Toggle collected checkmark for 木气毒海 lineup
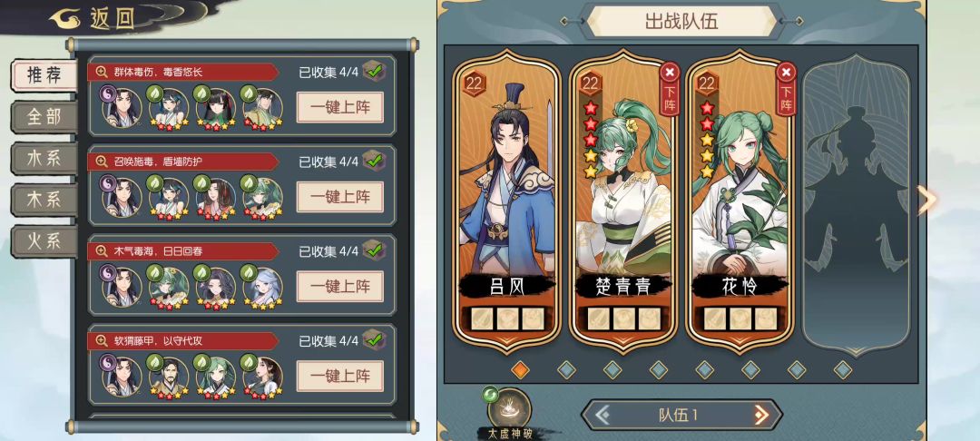The width and height of the screenshot is (980, 441). [x=374, y=251]
